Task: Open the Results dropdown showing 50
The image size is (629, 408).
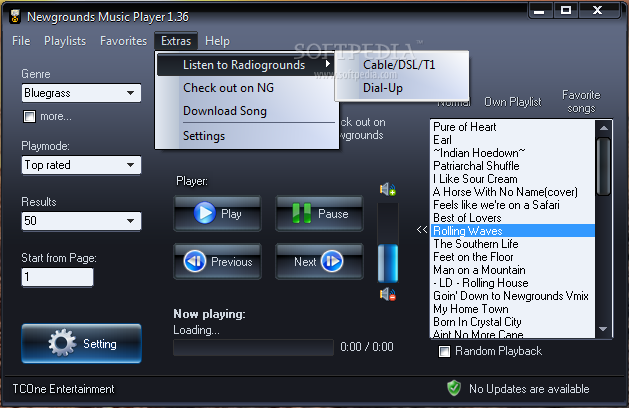Action: (81, 221)
